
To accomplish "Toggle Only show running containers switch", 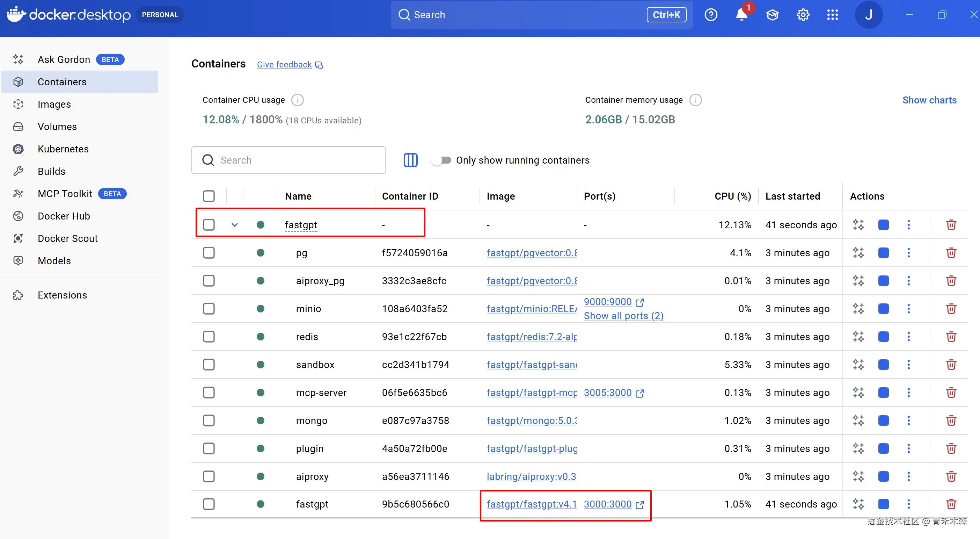I will 441,160.
